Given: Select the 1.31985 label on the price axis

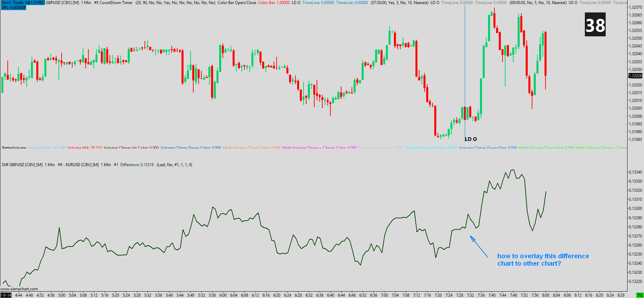Looking at the screenshot, I should tap(635, 140).
